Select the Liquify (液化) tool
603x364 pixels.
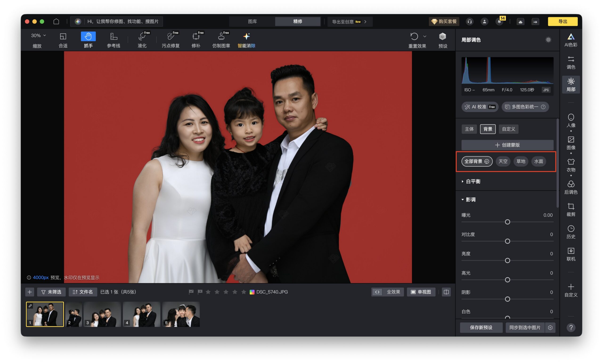(142, 40)
